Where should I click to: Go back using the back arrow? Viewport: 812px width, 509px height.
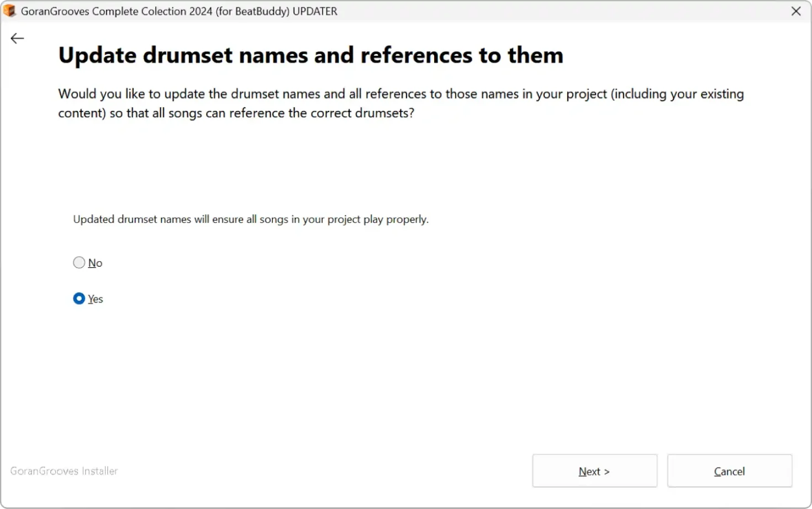tap(18, 38)
